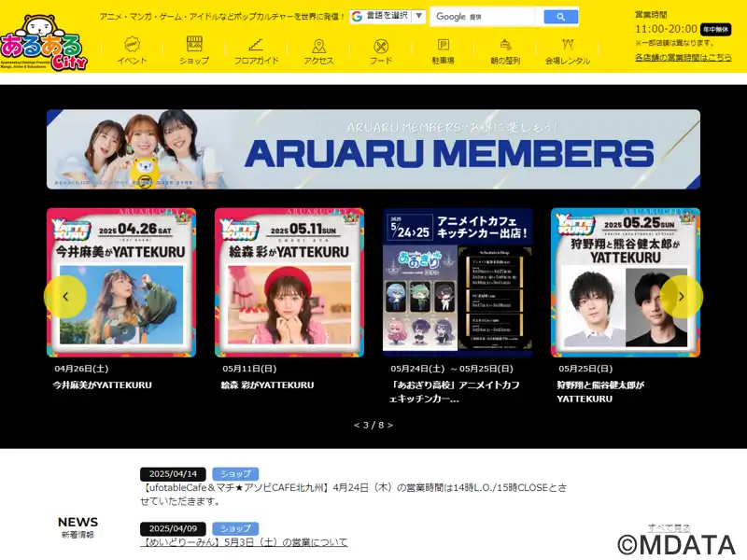Open the ショップ storefront icon
Screen dimensions: 747x560
194,44
